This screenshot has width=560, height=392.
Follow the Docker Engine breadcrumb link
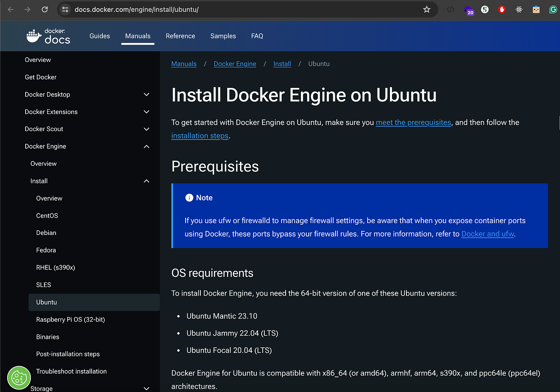235,64
